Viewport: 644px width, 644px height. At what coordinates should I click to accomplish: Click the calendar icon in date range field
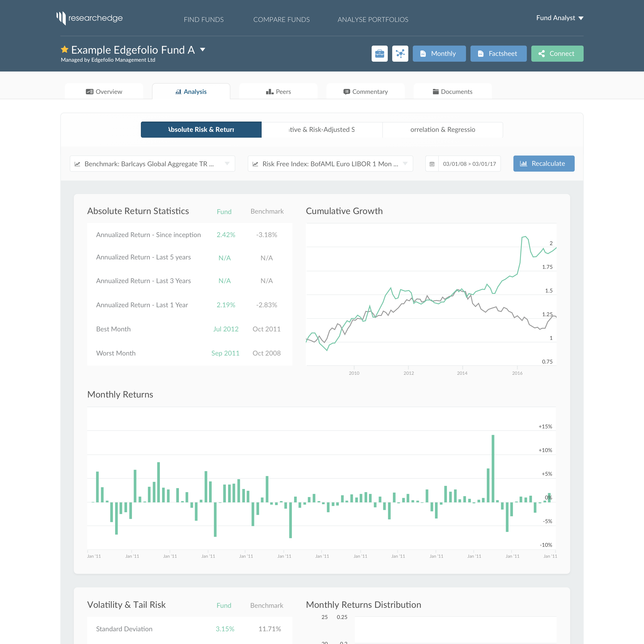click(432, 164)
